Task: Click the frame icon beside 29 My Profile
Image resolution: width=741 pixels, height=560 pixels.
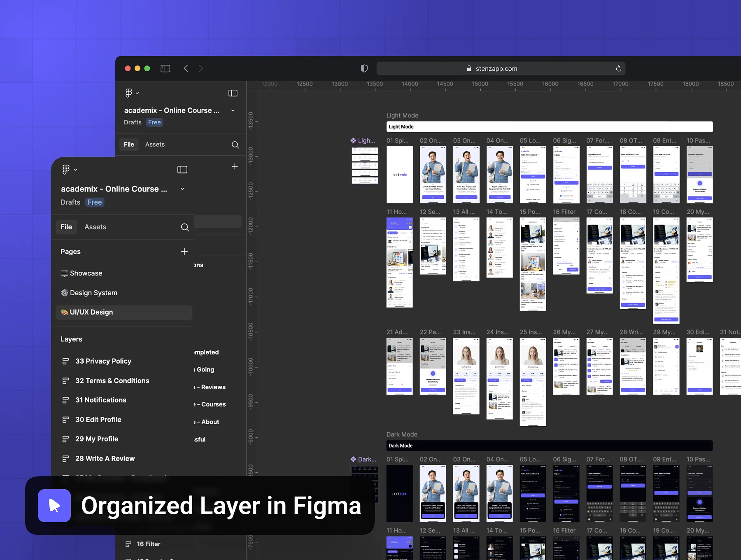Action: (x=65, y=439)
